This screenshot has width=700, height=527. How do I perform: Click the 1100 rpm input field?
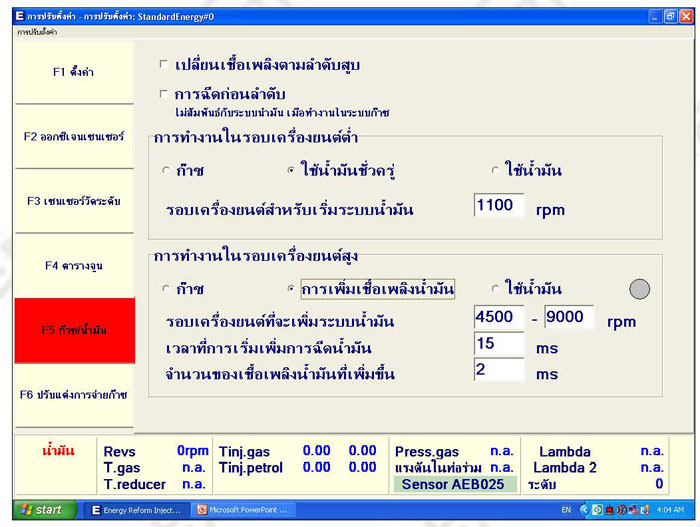(498, 206)
